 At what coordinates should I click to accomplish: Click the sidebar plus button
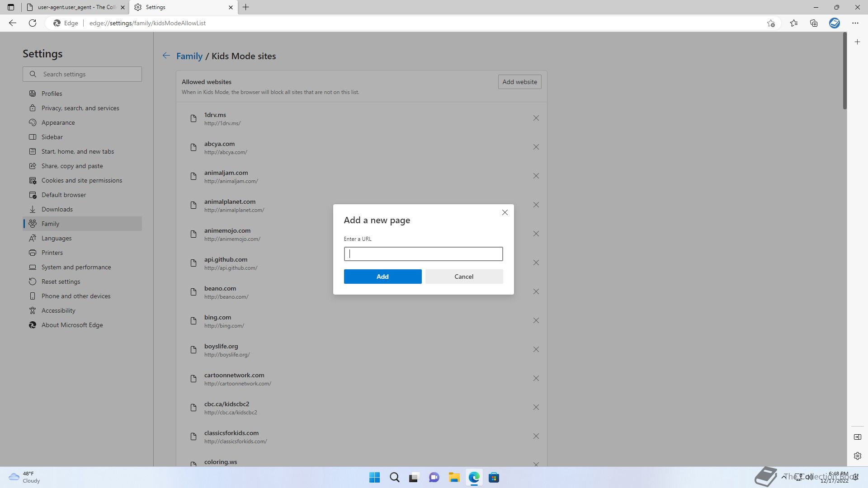pos(858,42)
